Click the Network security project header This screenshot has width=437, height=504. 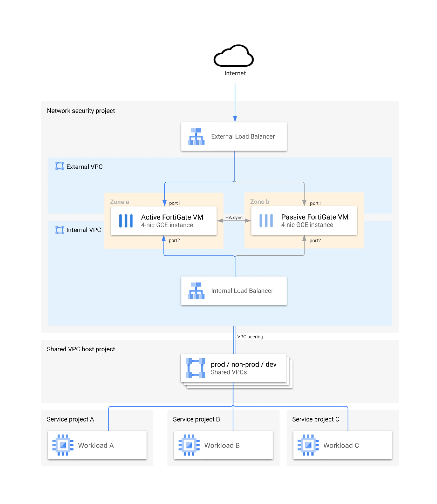click(81, 110)
